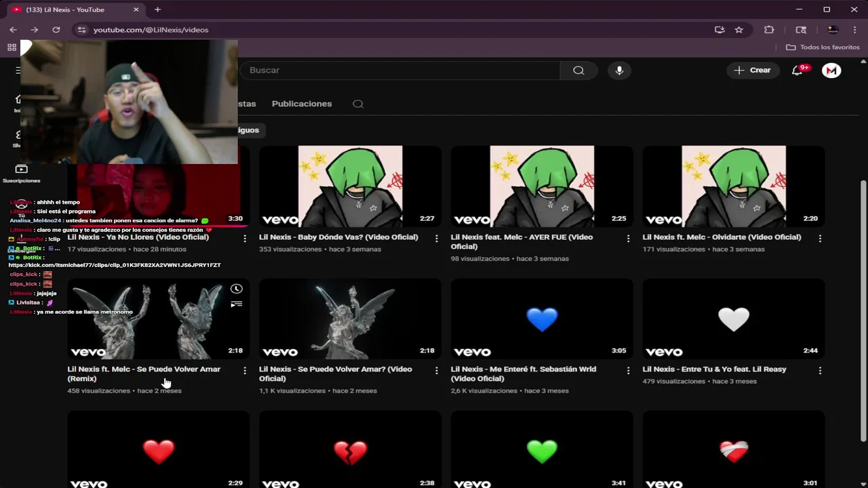Click the browser forward arrow
This screenshot has width=868, height=488.
point(35,30)
